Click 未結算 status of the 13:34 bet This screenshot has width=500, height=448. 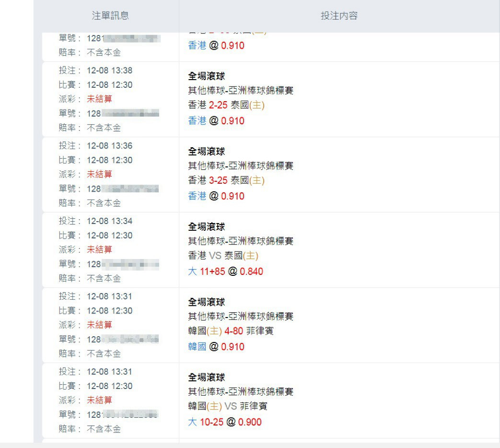click(x=100, y=249)
